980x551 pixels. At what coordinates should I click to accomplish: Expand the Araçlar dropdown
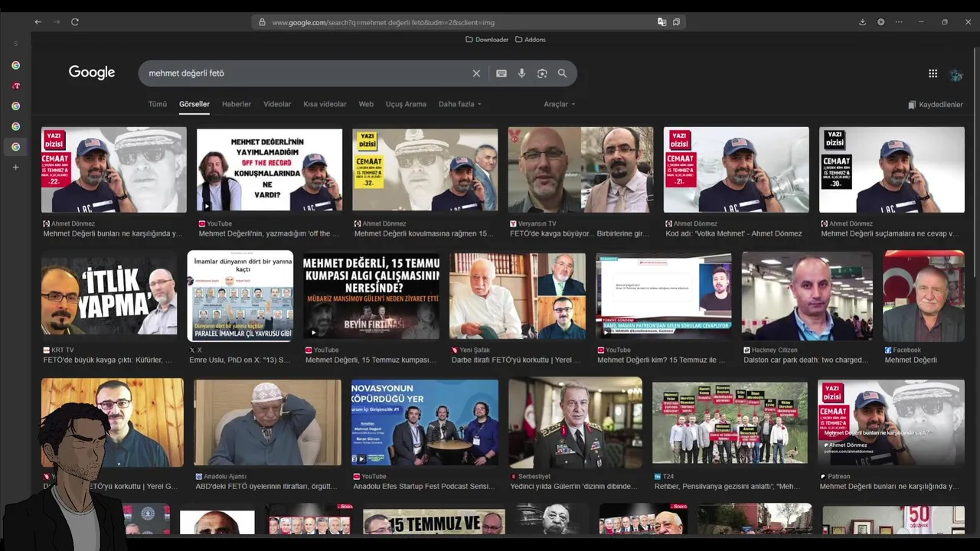pos(559,104)
